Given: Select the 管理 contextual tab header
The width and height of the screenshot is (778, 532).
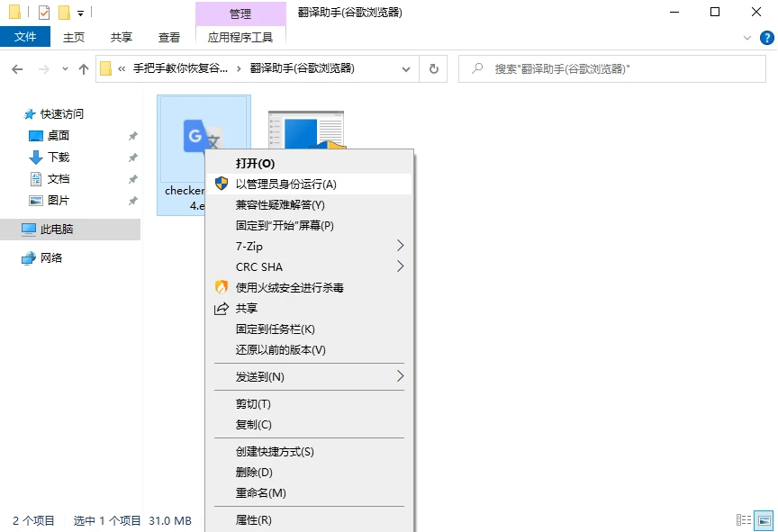Looking at the screenshot, I should click(240, 14).
